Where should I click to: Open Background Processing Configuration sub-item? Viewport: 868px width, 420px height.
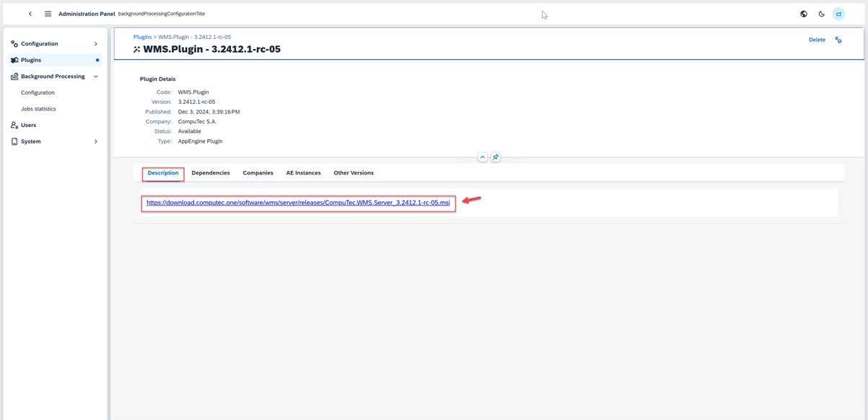[38, 93]
